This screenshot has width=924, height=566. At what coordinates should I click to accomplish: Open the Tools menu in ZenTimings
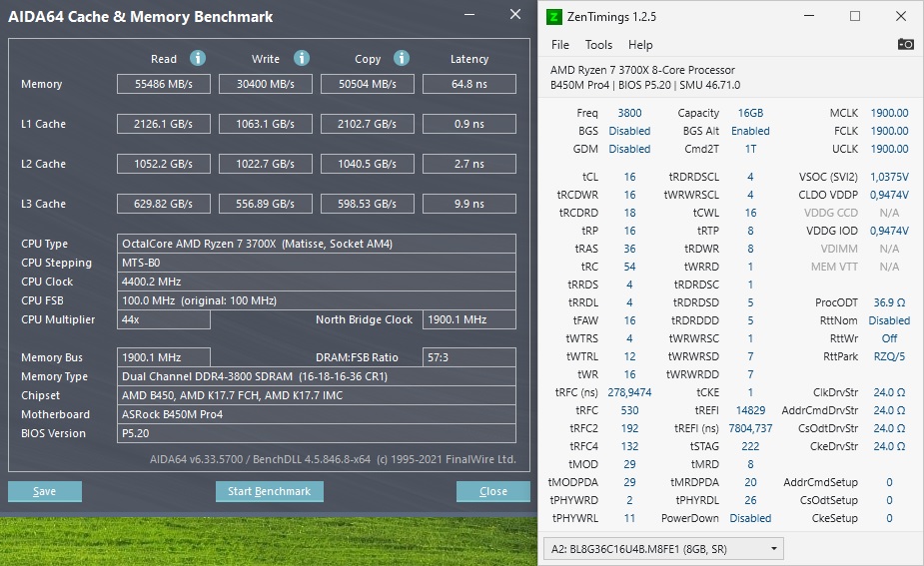(598, 45)
